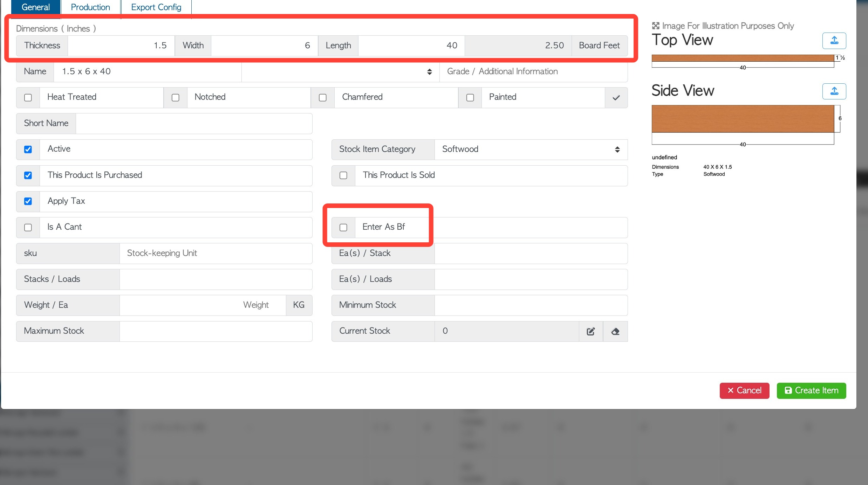Tick the This Product Is Sold checkbox
Viewport: 868px width, 485px height.
click(343, 175)
